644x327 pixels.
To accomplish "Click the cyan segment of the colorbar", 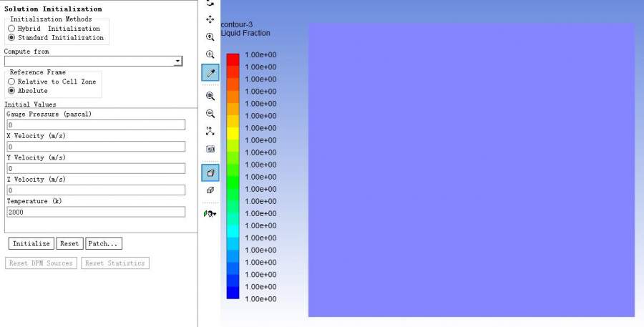I will pos(233,231).
